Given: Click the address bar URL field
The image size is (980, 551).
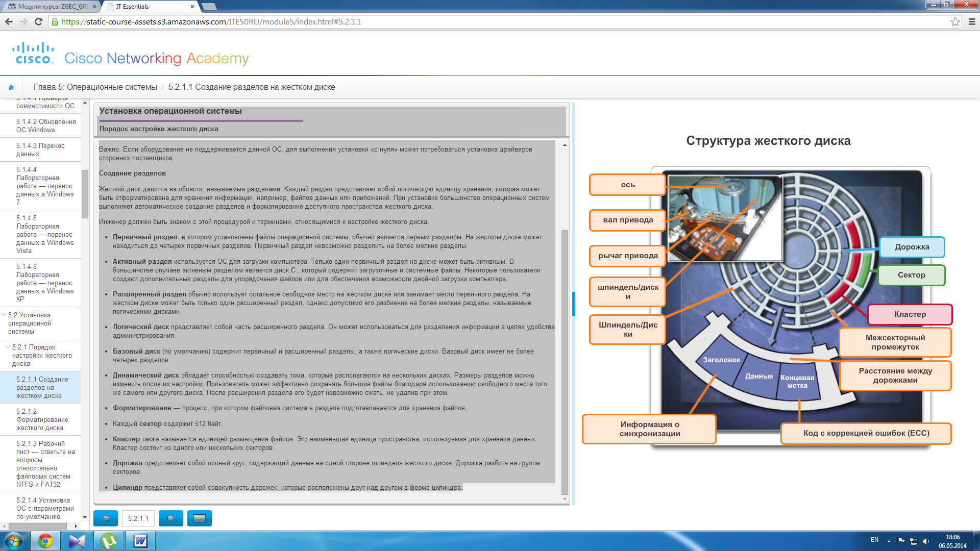Looking at the screenshot, I should point(500,21).
